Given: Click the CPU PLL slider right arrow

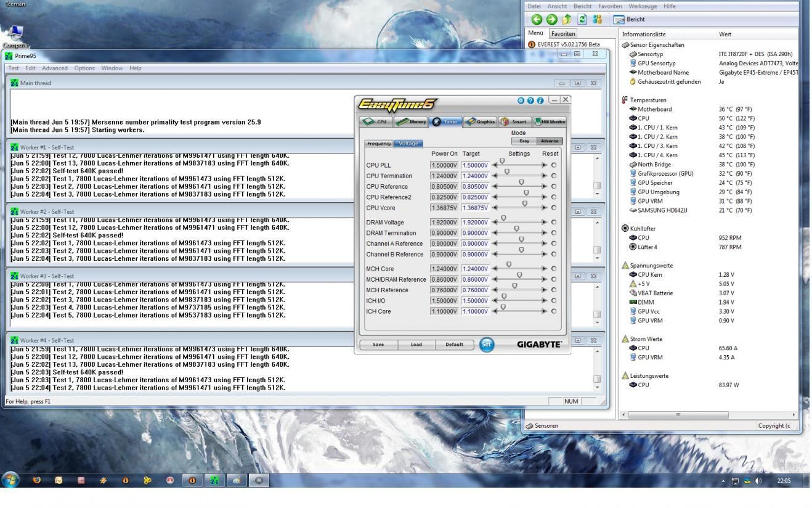Looking at the screenshot, I should [544, 165].
